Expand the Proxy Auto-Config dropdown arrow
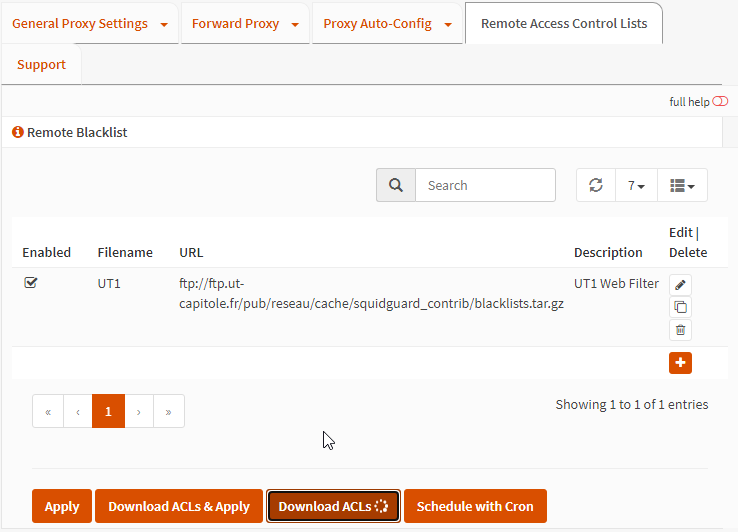 tap(448, 25)
